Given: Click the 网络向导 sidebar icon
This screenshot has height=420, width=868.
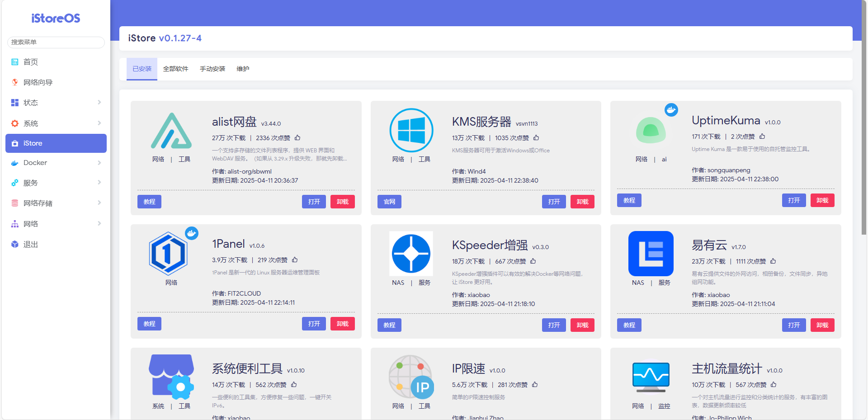Looking at the screenshot, I should click(15, 82).
